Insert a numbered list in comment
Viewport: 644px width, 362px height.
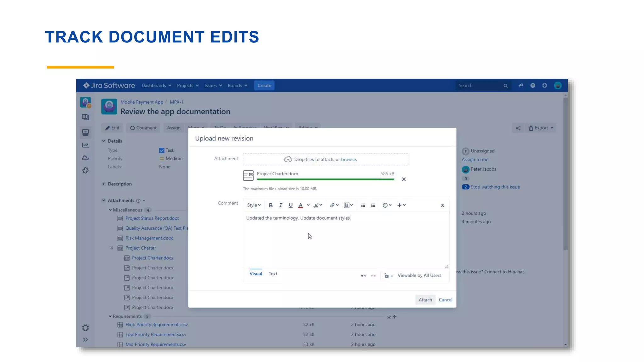(x=373, y=205)
